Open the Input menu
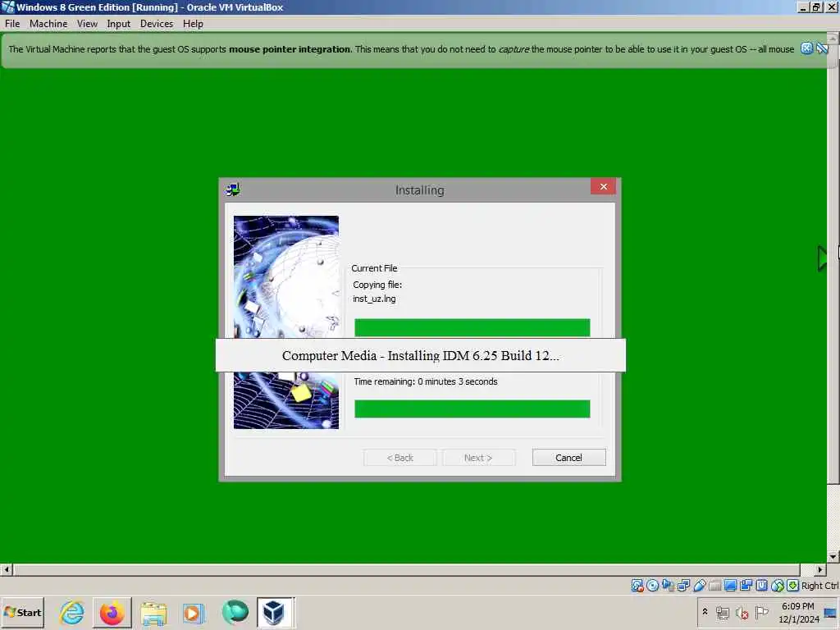This screenshot has width=840, height=630. tap(118, 24)
